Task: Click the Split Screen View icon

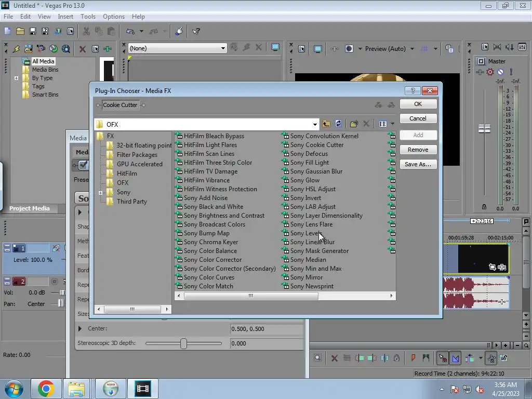Action: [349, 49]
